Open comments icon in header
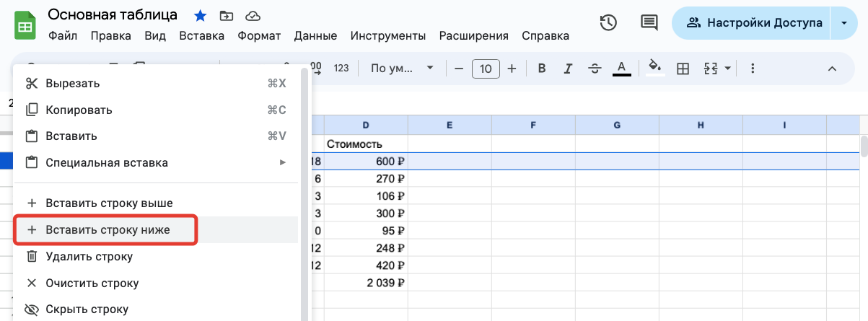868x321 pixels. point(649,23)
